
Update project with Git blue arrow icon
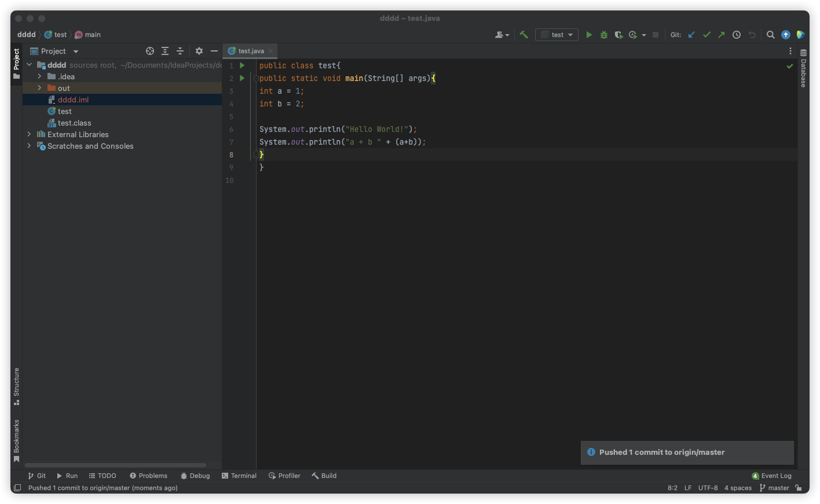click(x=691, y=35)
